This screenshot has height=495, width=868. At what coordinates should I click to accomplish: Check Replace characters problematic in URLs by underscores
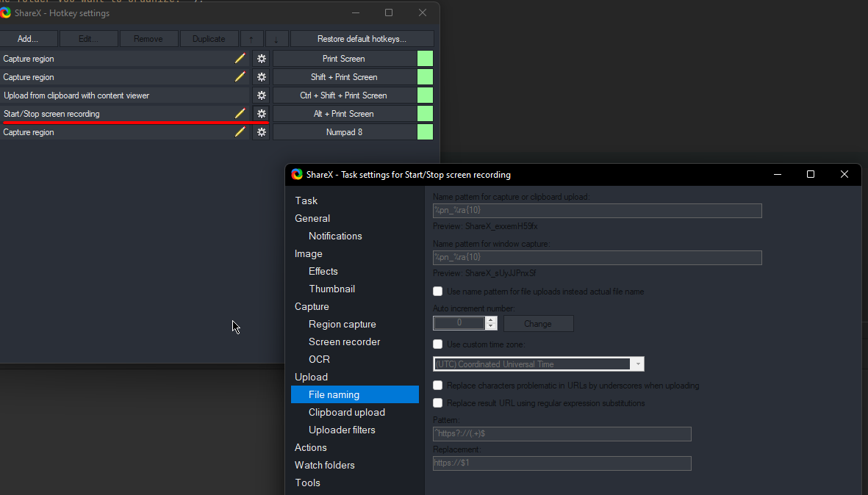tap(437, 385)
